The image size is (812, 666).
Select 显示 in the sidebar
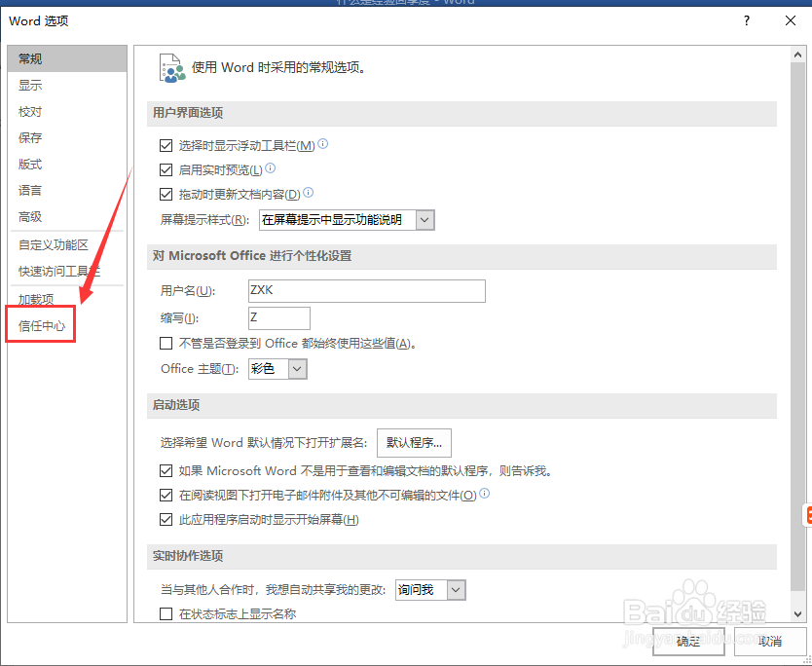click(x=67, y=85)
